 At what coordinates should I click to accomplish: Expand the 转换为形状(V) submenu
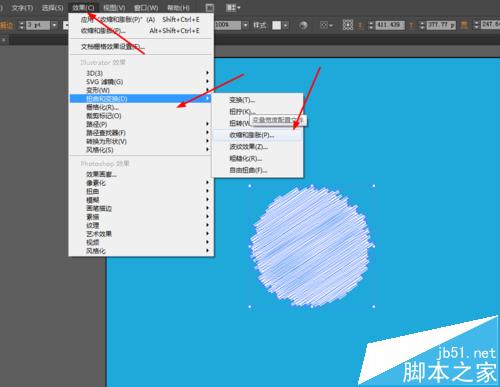[x=141, y=142]
